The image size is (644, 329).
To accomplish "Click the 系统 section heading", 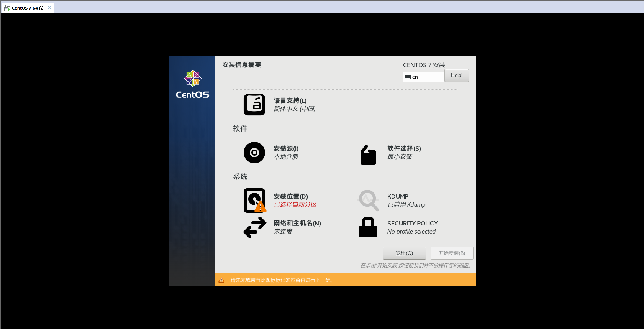I will point(240,176).
